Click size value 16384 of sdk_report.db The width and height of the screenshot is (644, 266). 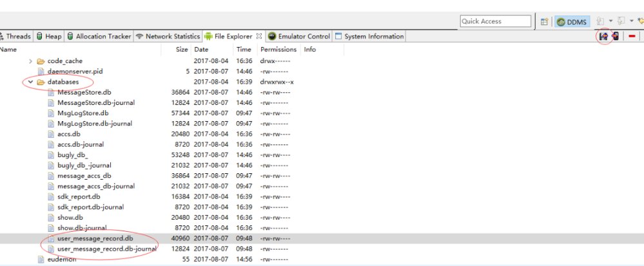coord(179,196)
